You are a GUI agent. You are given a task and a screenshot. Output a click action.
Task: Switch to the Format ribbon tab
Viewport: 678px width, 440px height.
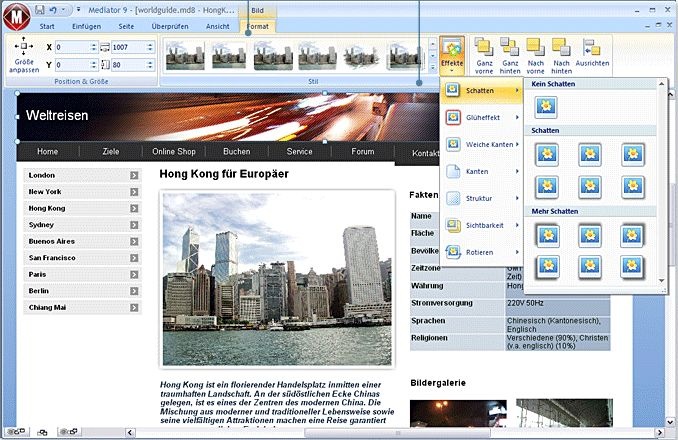[258, 26]
